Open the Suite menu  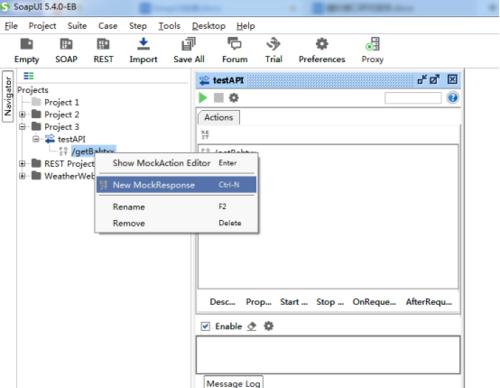[x=77, y=26]
